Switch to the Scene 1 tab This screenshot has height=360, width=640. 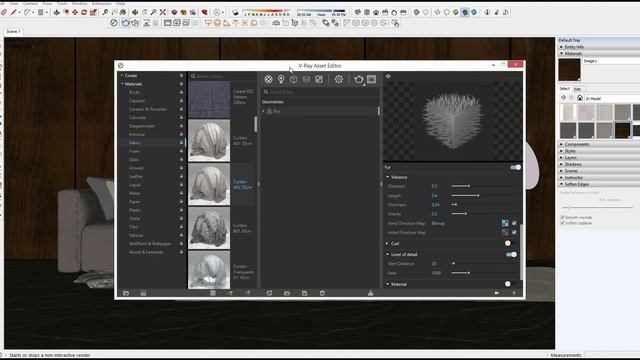13,31
